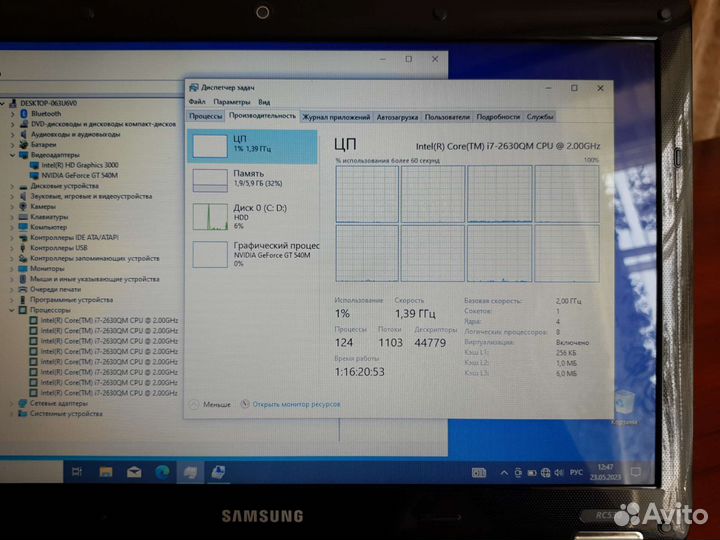720x540 pixels.
Task: Open the taskbar clock and date
Action: tap(605, 472)
